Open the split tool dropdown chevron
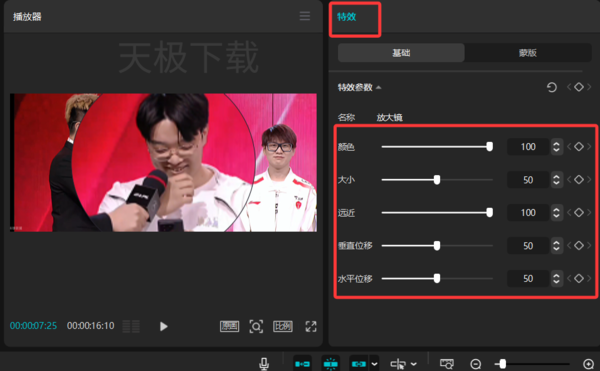The height and width of the screenshot is (371, 600). [x=414, y=364]
